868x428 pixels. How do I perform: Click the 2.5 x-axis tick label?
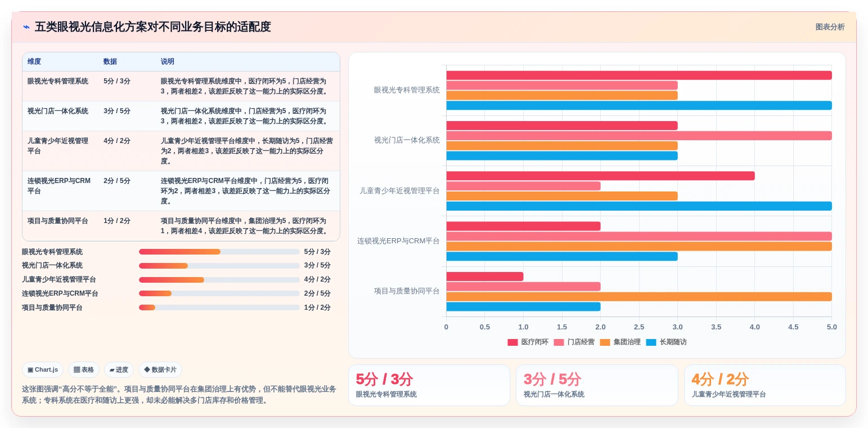(639, 327)
